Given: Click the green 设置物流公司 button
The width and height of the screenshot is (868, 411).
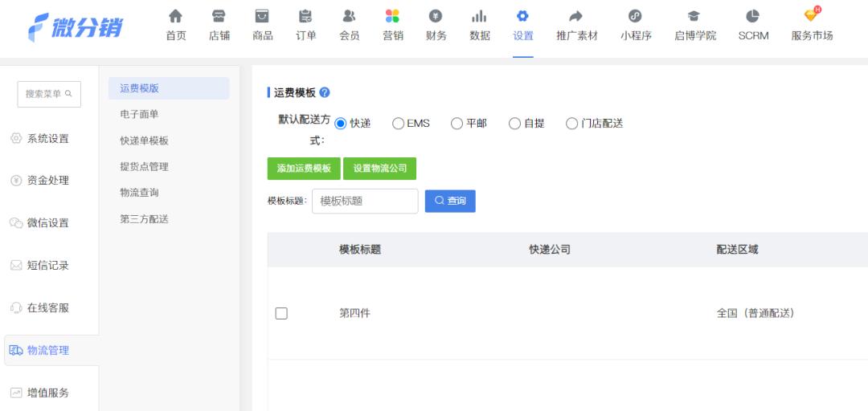Looking at the screenshot, I should point(379,169).
